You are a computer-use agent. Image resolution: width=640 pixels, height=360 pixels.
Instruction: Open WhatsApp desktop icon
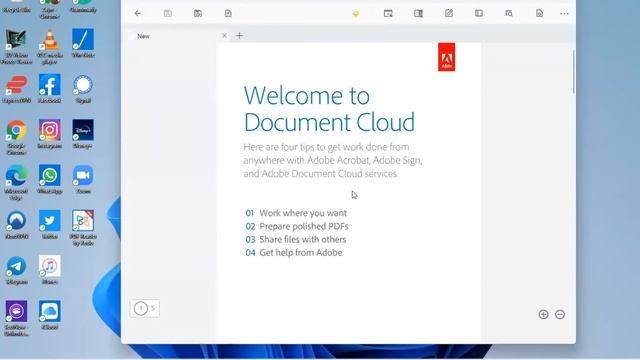[x=49, y=179]
